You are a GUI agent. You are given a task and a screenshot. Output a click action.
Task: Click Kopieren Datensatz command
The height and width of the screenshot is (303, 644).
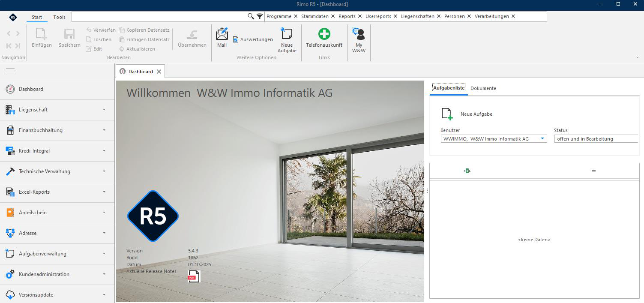click(144, 30)
